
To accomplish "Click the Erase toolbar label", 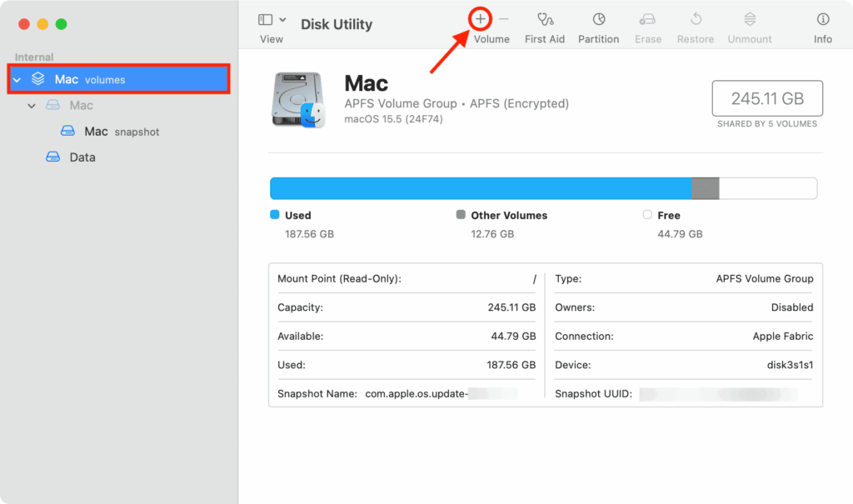I will click(x=648, y=39).
